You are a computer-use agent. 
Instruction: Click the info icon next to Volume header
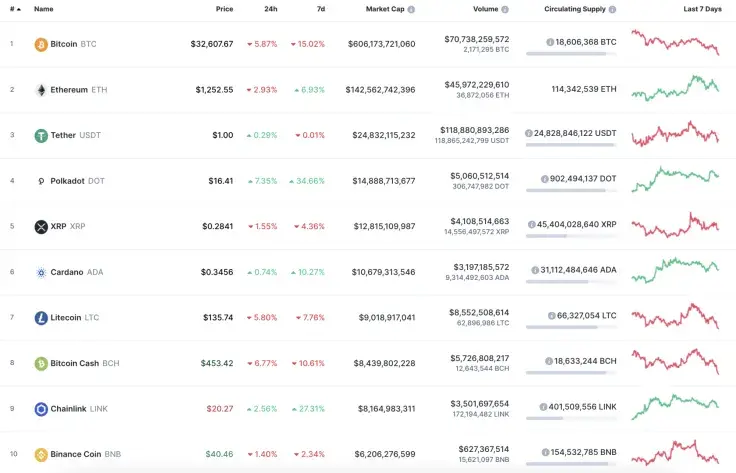coord(505,9)
